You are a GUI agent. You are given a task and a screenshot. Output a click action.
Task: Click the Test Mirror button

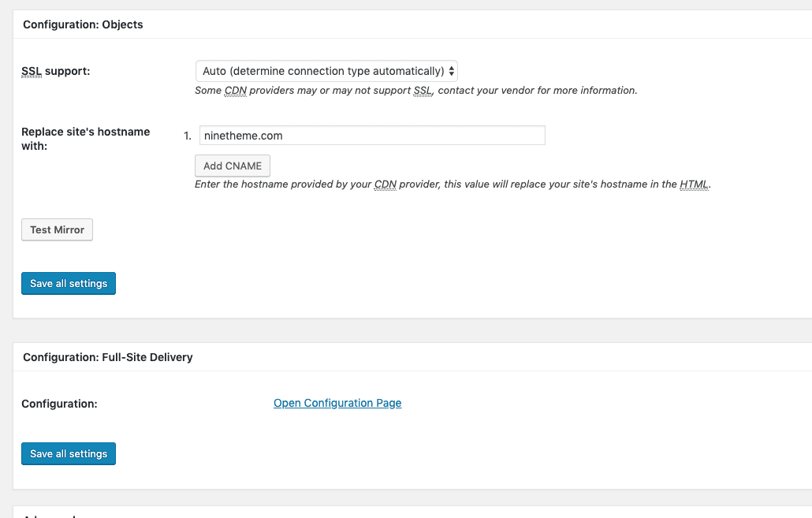tap(57, 230)
